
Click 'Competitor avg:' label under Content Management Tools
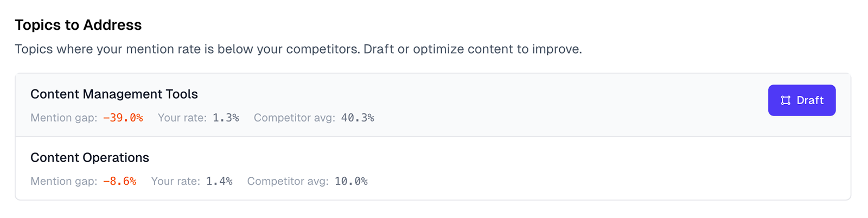coord(295,118)
